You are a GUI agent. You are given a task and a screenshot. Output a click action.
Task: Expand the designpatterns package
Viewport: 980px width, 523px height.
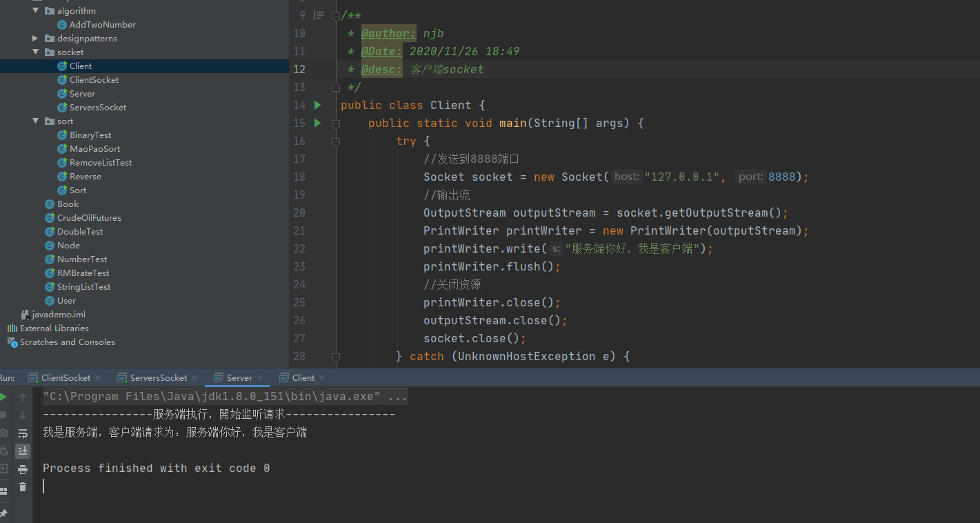(36, 39)
